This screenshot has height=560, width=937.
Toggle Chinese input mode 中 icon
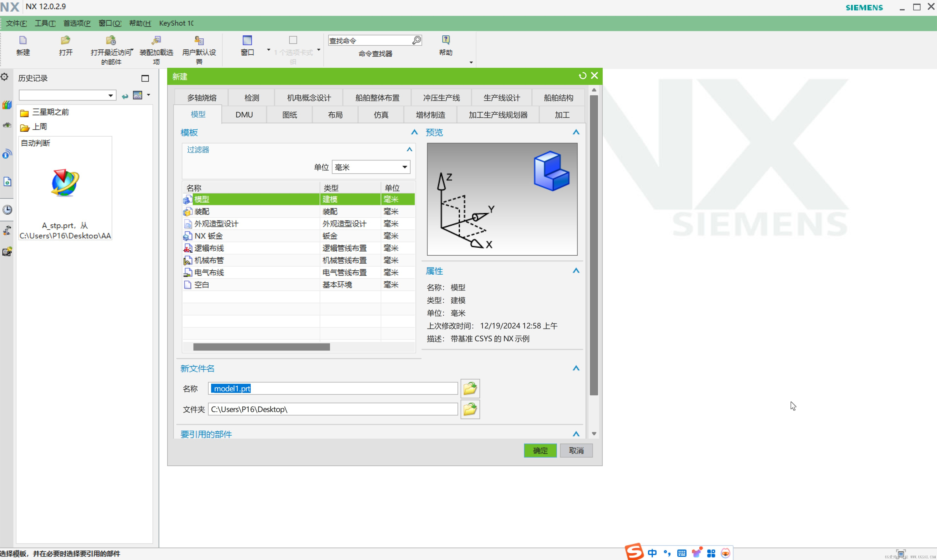[652, 553]
